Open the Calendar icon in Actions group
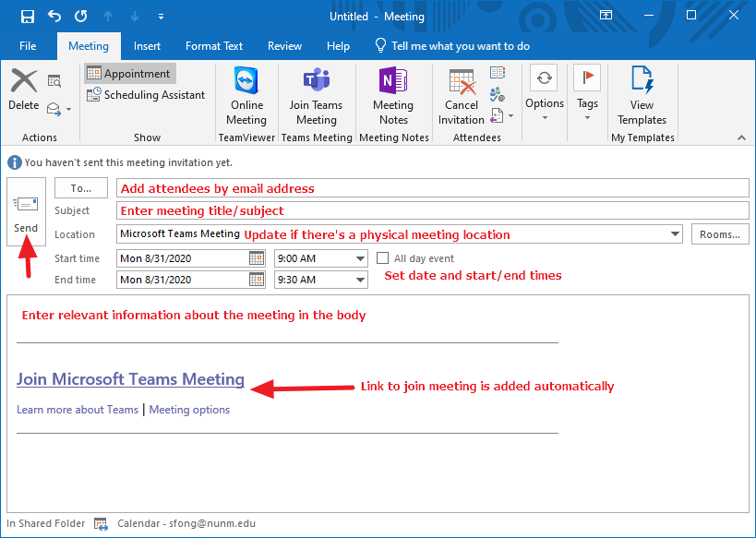The height and width of the screenshot is (538, 756). click(x=54, y=80)
